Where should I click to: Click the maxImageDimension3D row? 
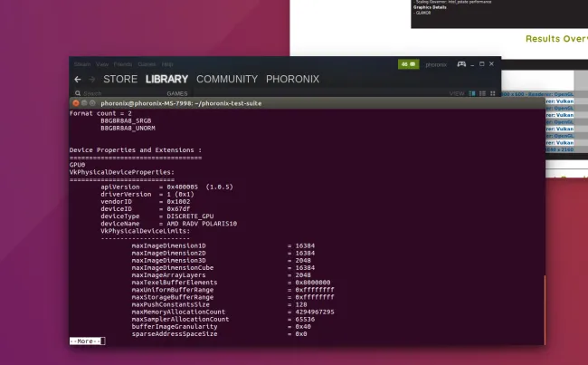222,260
